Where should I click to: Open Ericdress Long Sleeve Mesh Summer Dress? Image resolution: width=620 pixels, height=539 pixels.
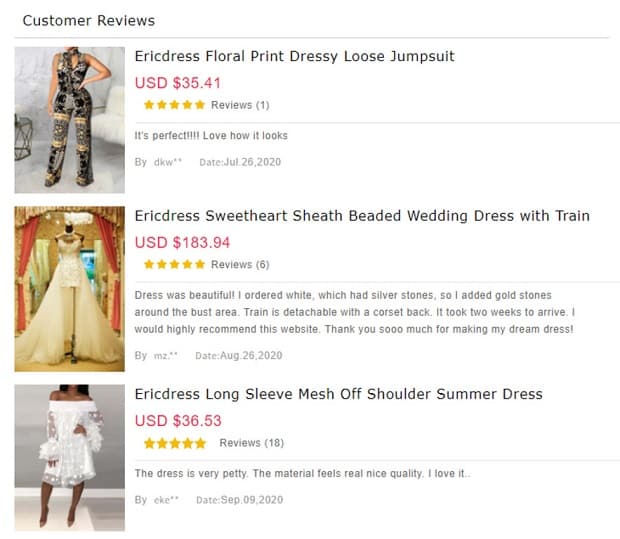pyautogui.click(x=338, y=394)
